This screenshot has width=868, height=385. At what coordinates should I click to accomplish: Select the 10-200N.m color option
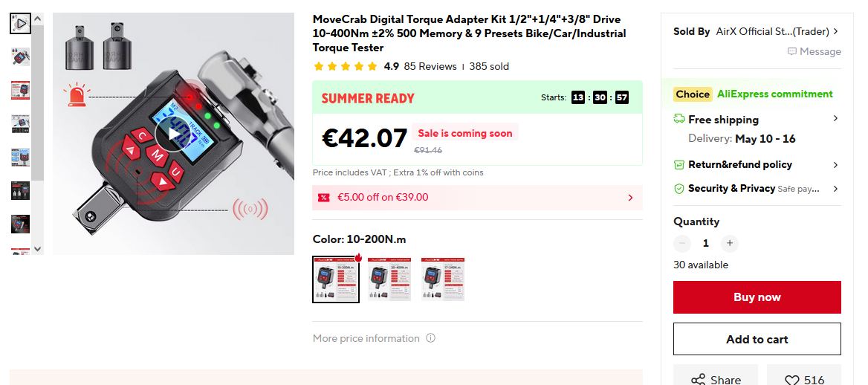pyautogui.click(x=336, y=279)
